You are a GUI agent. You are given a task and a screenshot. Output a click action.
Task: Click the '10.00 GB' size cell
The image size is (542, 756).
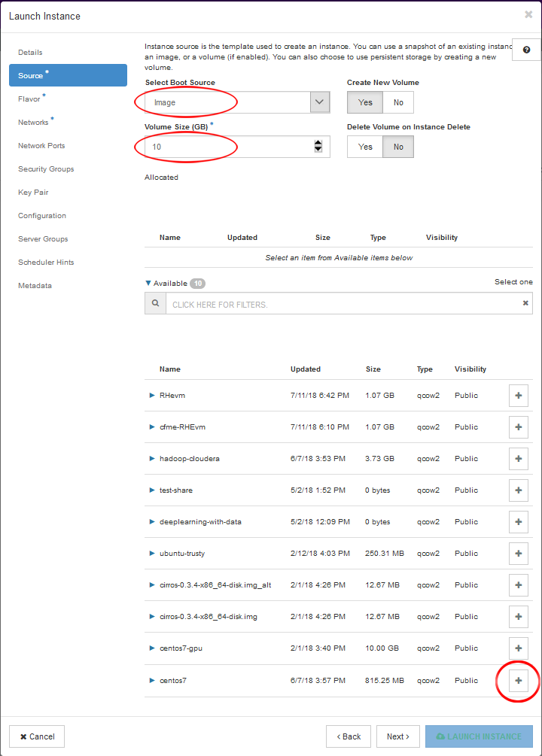(382, 648)
